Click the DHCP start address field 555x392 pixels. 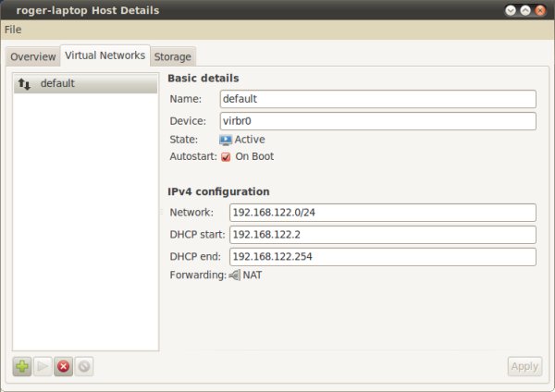381,235
